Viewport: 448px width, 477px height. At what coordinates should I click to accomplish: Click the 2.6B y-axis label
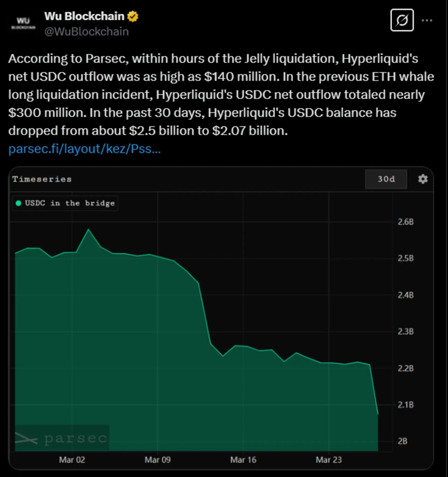click(x=404, y=222)
